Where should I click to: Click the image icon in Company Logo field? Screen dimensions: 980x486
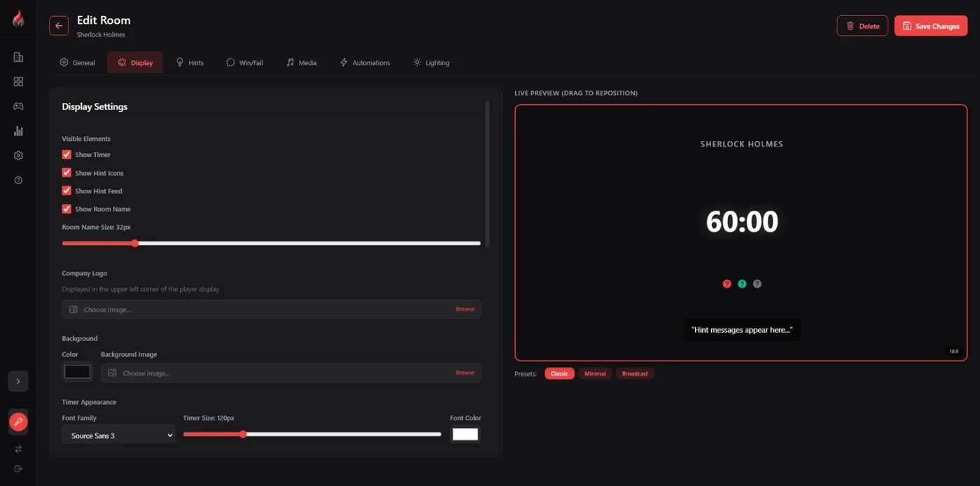click(x=73, y=310)
